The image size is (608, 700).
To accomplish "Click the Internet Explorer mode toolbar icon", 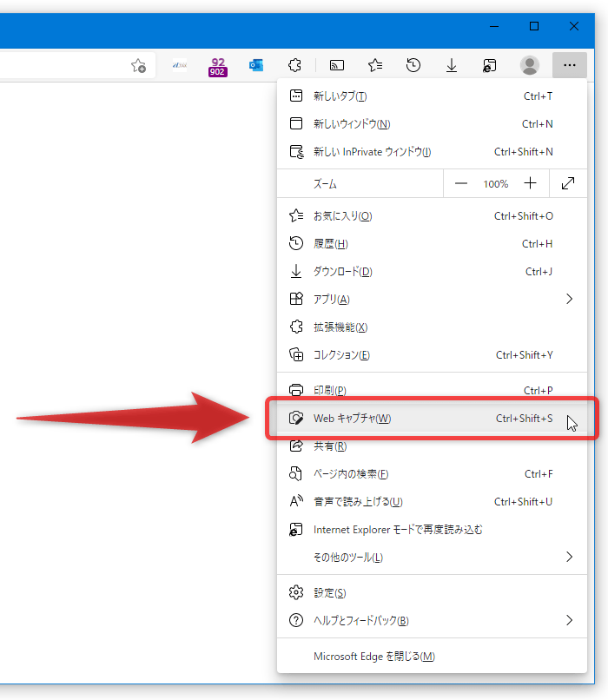I will (x=490, y=66).
